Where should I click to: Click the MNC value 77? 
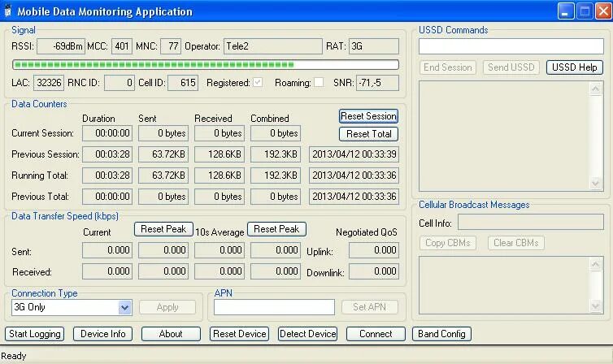point(171,46)
